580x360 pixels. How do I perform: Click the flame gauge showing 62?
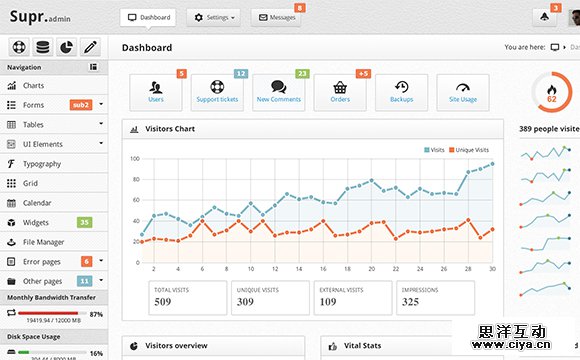click(x=552, y=92)
